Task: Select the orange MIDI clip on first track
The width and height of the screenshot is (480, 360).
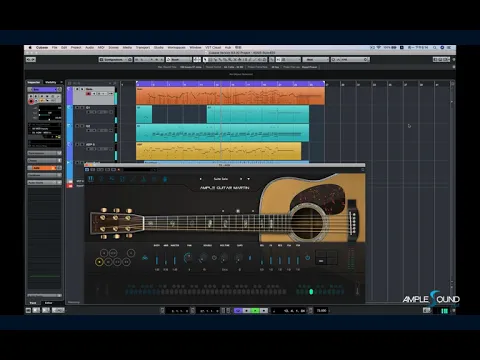Action: tap(230, 96)
